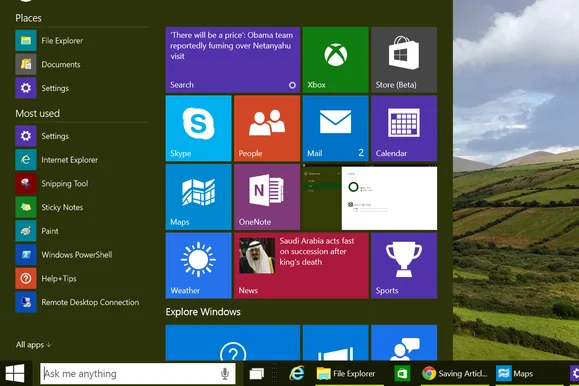Open the Calendar tile
The height and width of the screenshot is (386, 579).
click(x=404, y=128)
